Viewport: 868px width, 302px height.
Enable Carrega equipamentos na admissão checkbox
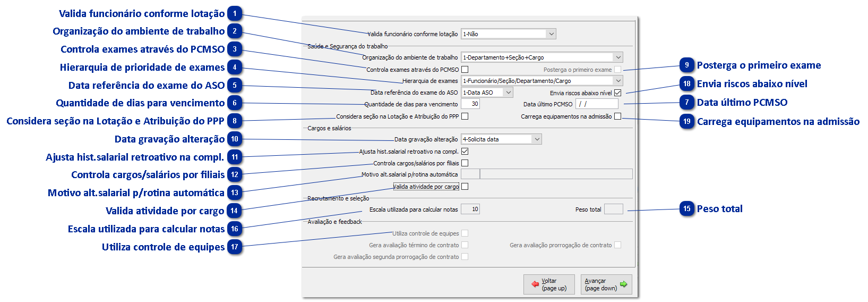617,116
